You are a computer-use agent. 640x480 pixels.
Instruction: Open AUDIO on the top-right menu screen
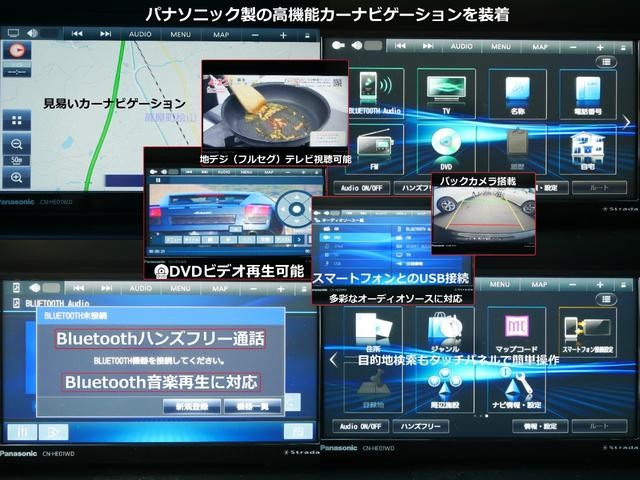coord(461,47)
